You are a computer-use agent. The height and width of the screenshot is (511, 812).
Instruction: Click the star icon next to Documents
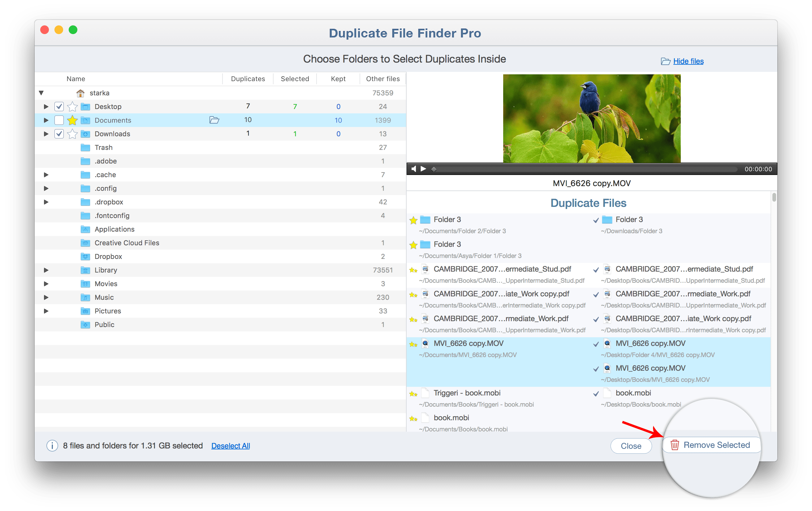coord(72,121)
